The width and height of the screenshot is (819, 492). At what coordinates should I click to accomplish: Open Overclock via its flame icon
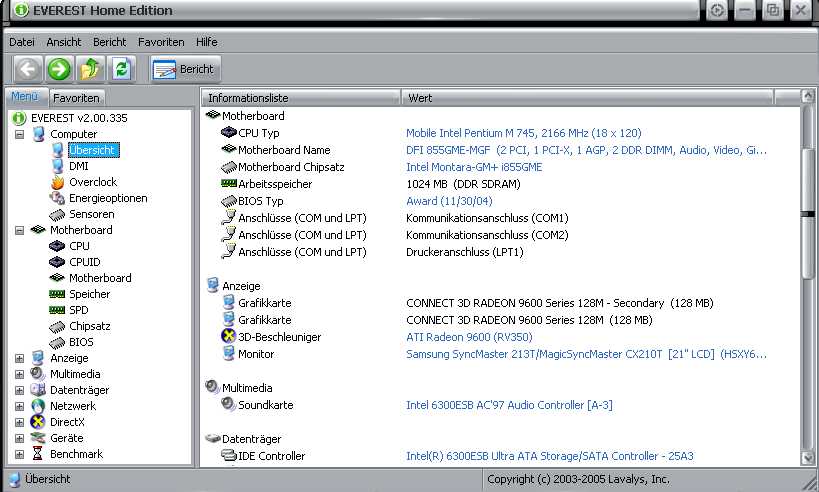57,182
